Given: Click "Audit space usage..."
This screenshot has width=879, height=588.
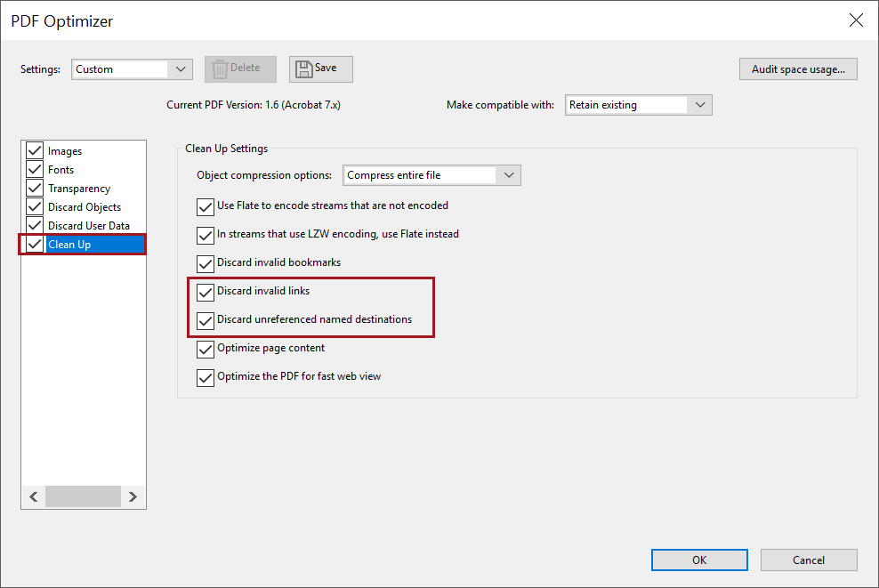Looking at the screenshot, I should point(797,68).
